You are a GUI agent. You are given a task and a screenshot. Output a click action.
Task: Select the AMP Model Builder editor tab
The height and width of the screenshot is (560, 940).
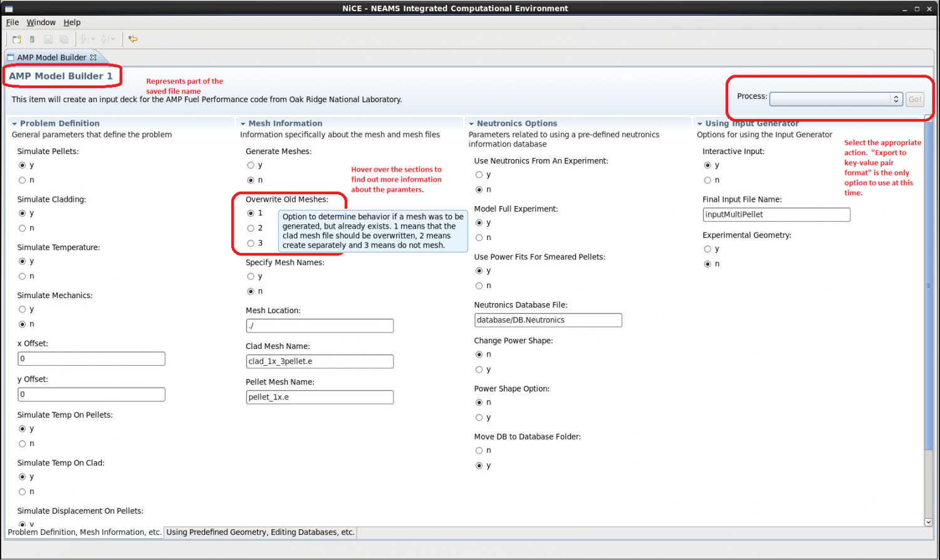point(51,57)
